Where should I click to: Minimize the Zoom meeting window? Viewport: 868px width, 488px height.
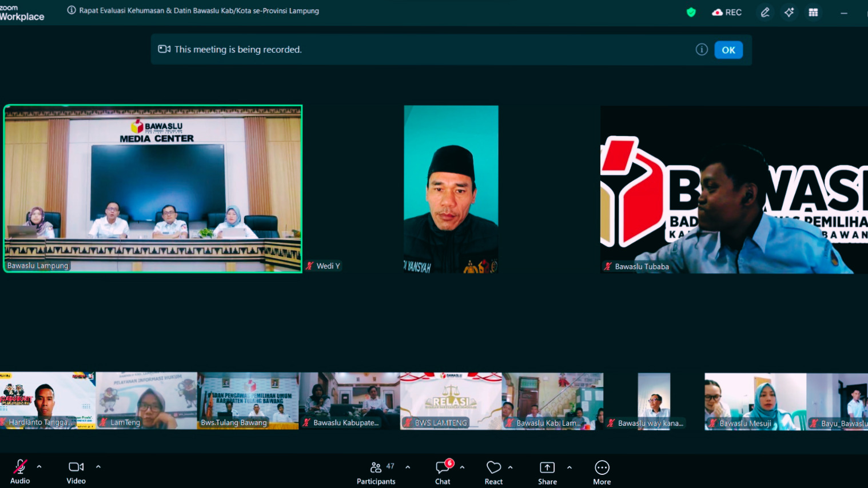pyautogui.click(x=844, y=13)
